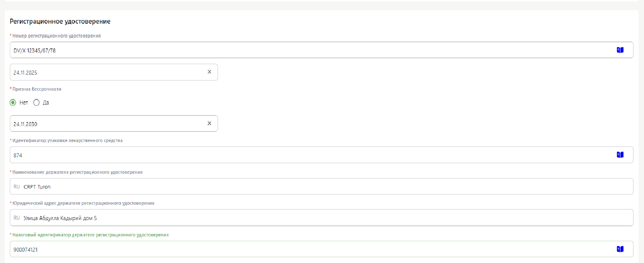
Task: Click the green "Налоговый идентификатор держателя" label
Action: pyautogui.click(x=90, y=235)
